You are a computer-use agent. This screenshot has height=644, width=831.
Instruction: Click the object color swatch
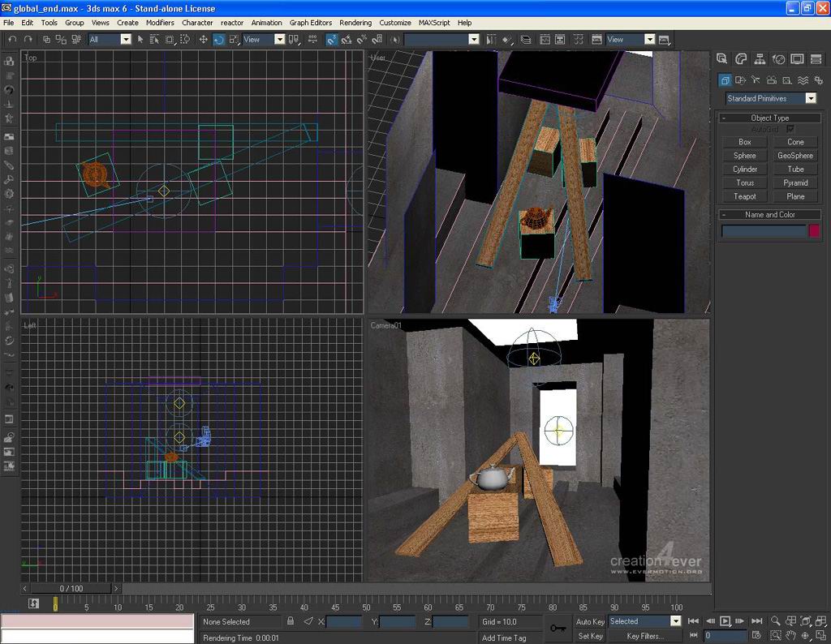814,231
